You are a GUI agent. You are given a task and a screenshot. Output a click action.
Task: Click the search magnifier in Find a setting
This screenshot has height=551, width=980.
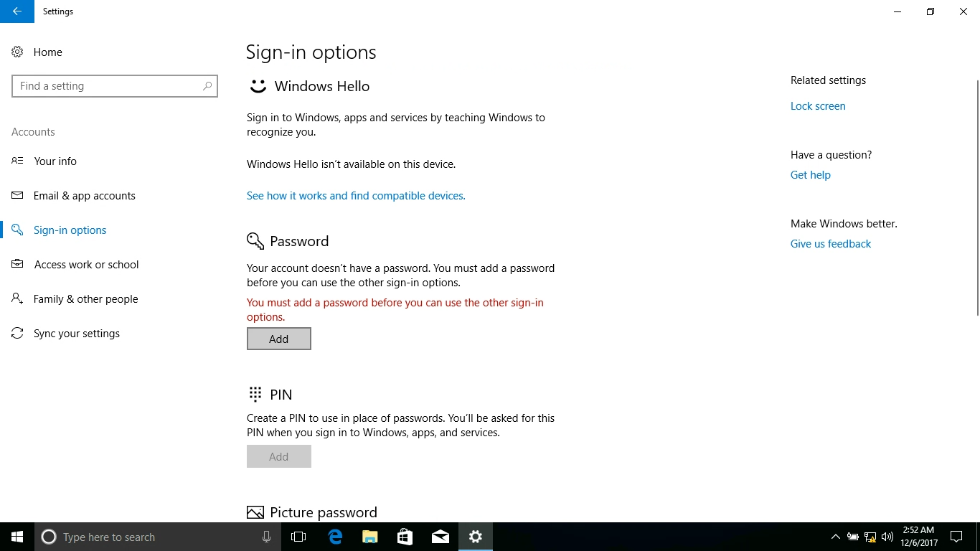click(x=207, y=86)
